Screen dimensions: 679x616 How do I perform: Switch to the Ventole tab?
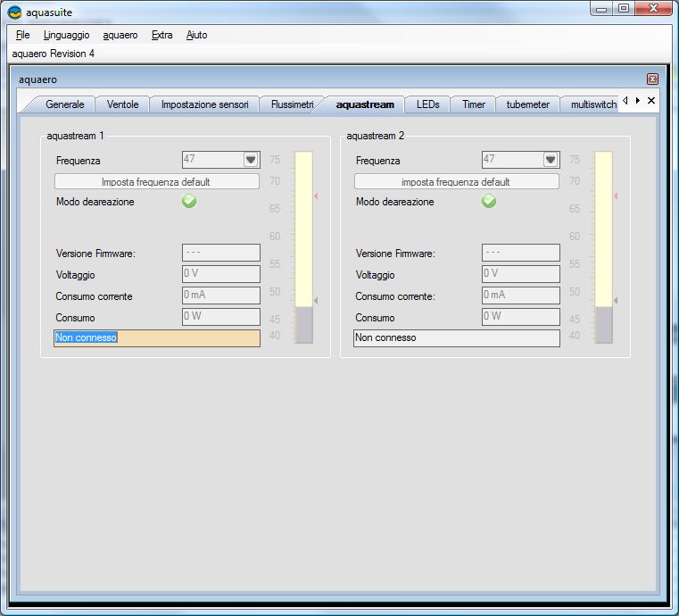click(x=122, y=104)
